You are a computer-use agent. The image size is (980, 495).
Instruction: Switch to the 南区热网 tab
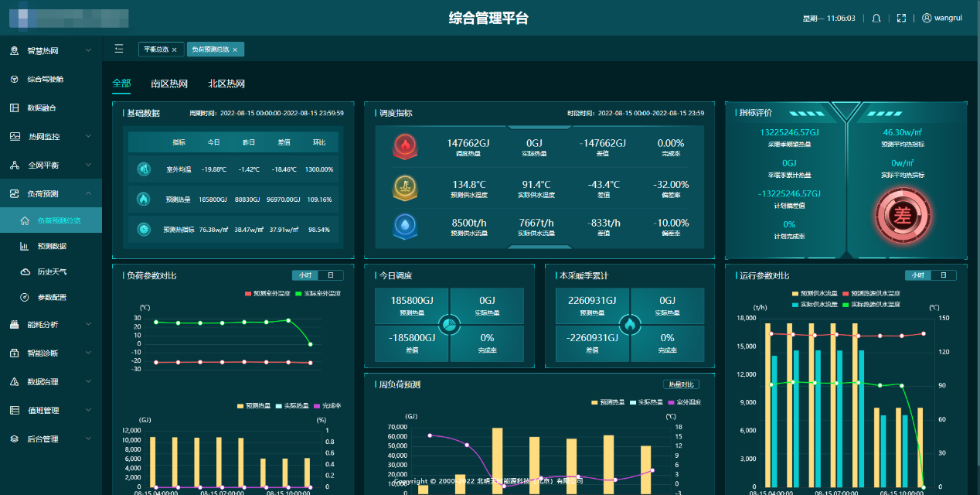(169, 84)
